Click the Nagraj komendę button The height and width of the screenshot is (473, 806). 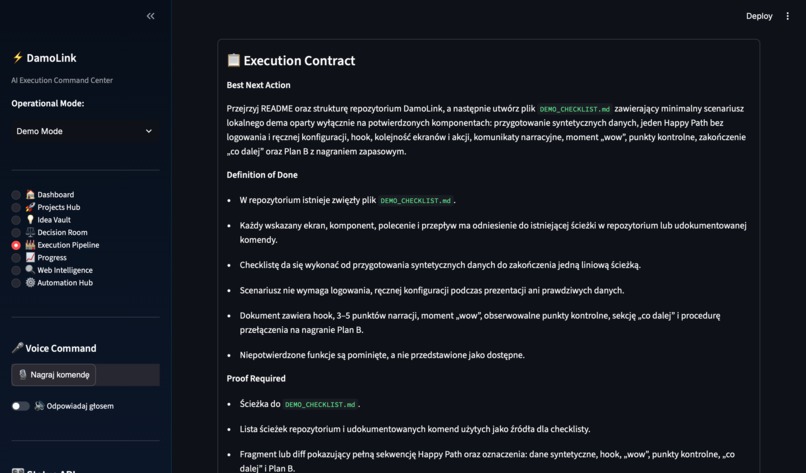(53, 375)
